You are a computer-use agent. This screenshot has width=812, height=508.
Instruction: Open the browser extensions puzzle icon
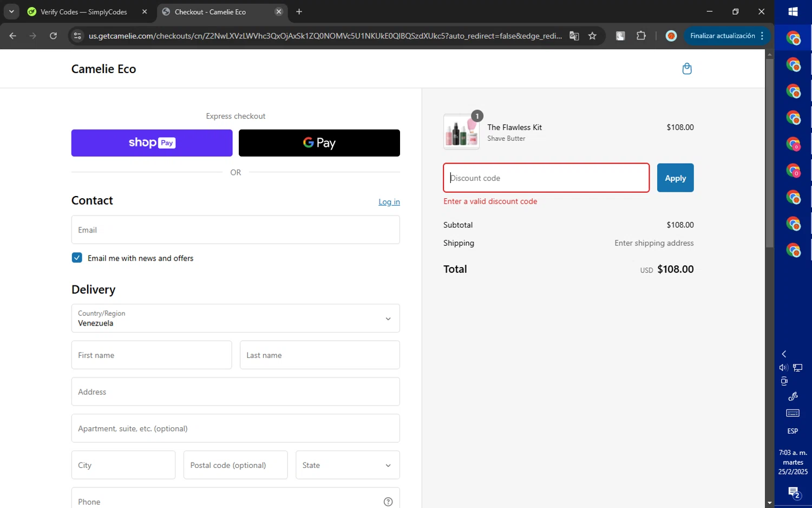click(641, 36)
